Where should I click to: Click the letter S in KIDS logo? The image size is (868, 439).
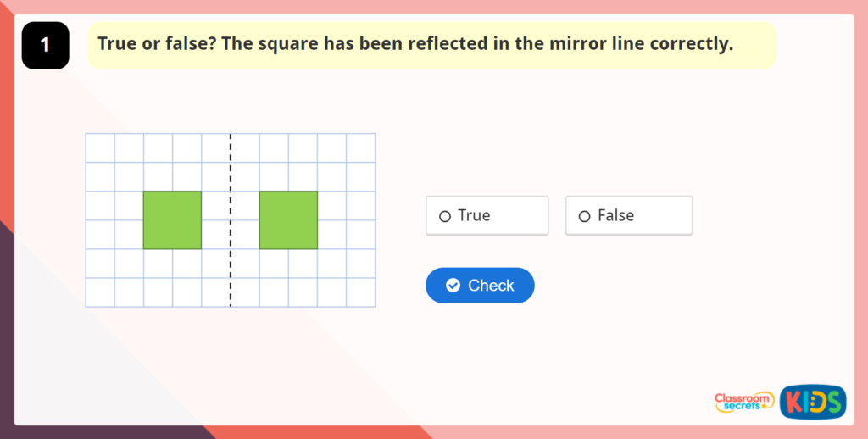click(x=833, y=402)
